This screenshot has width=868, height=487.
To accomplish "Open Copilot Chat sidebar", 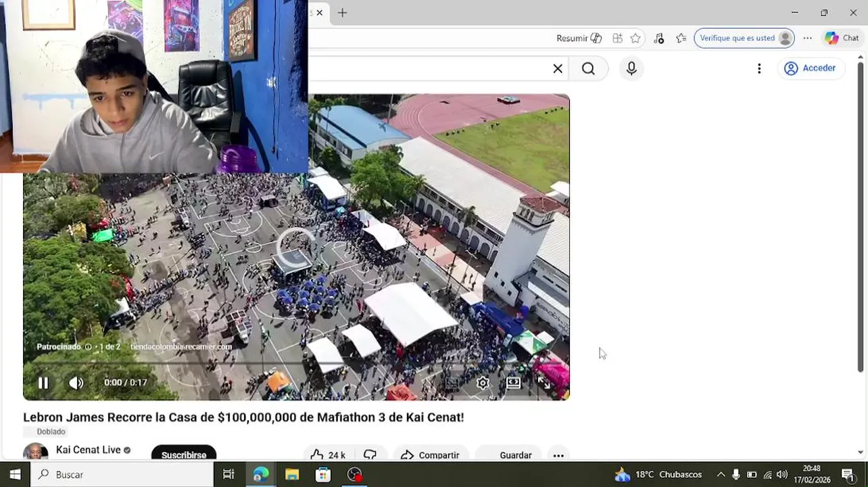I will click(842, 38).
